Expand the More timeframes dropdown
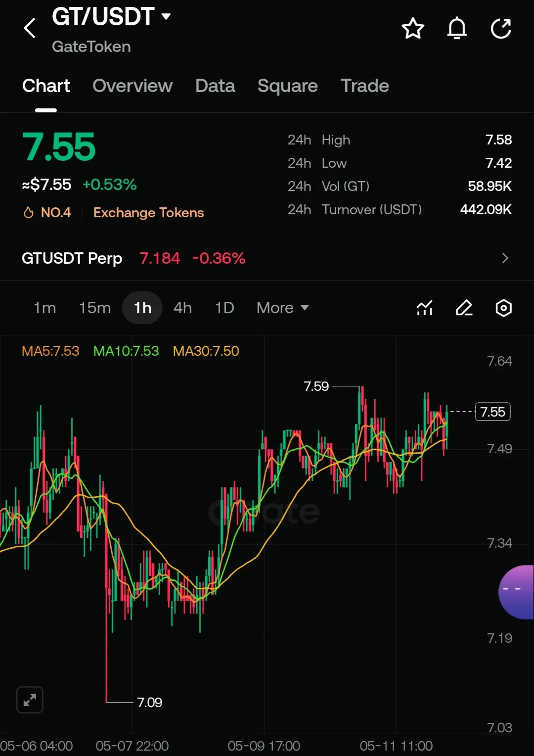The image size is (534, 756). (283, 308)
